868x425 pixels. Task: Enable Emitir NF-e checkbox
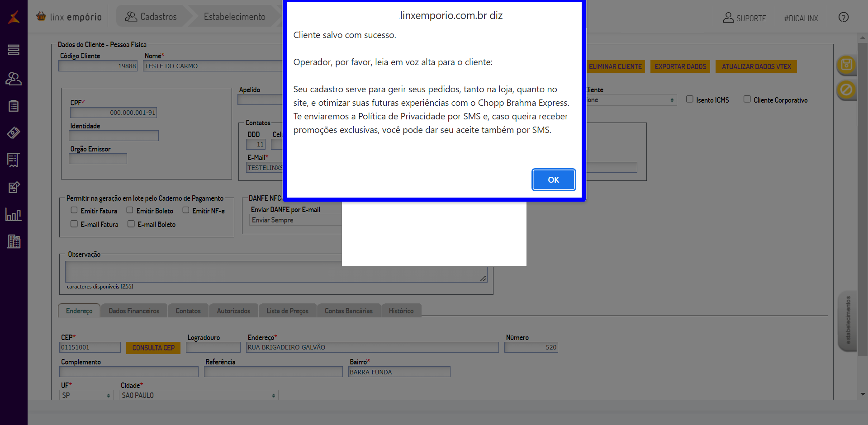coord(186,210)
